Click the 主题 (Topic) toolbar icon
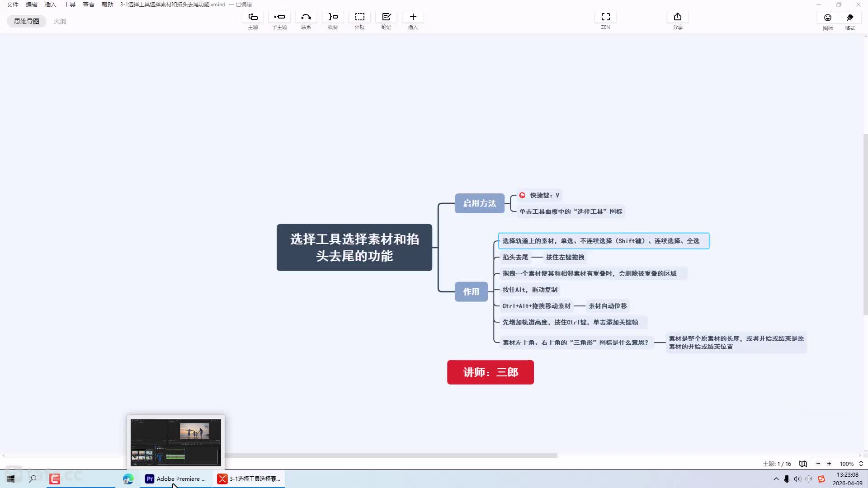 [253, 17]
